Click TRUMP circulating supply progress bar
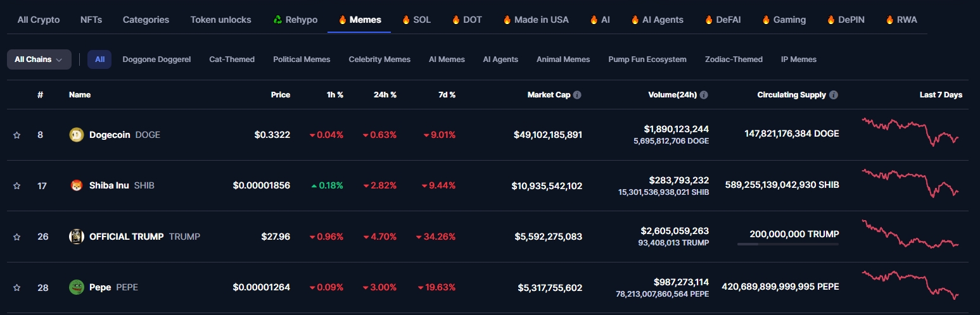This screenshot has height=315, width=980. 788,244
